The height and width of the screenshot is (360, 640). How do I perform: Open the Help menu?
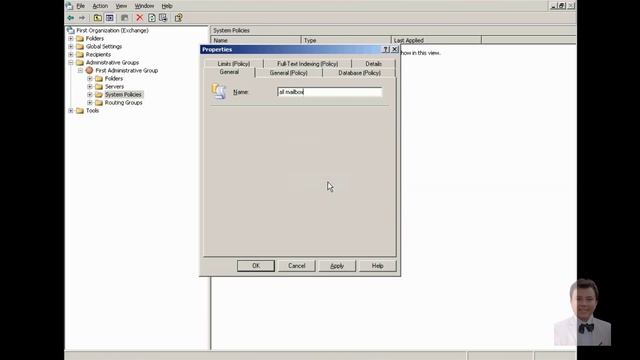tap(167, 6)
